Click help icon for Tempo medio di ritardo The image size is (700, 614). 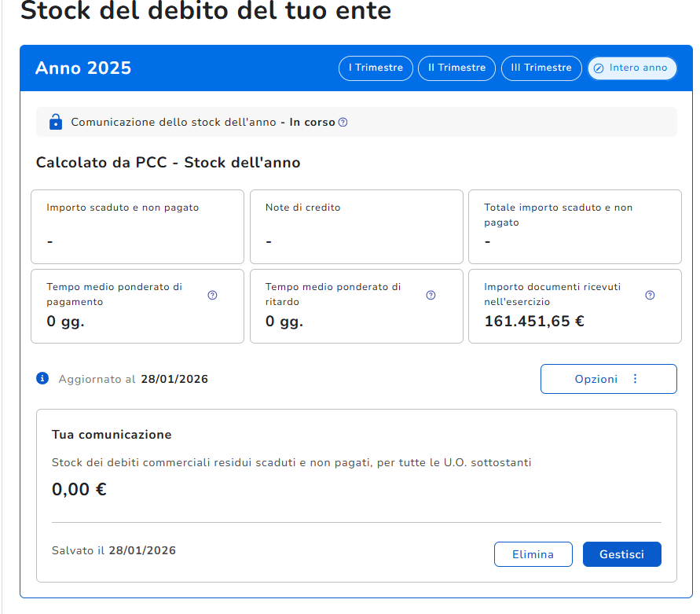[431, 295]
